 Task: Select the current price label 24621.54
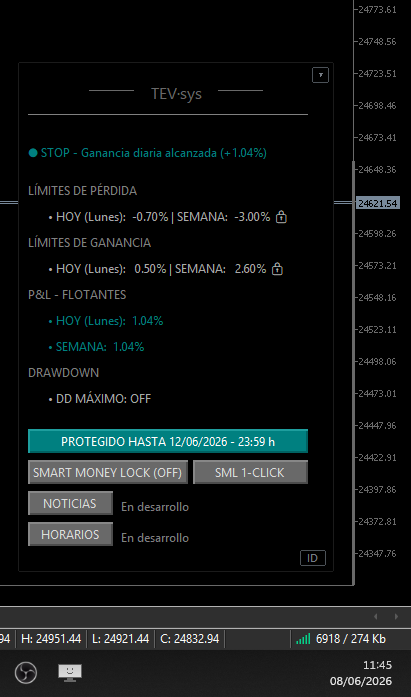point(378,203)
